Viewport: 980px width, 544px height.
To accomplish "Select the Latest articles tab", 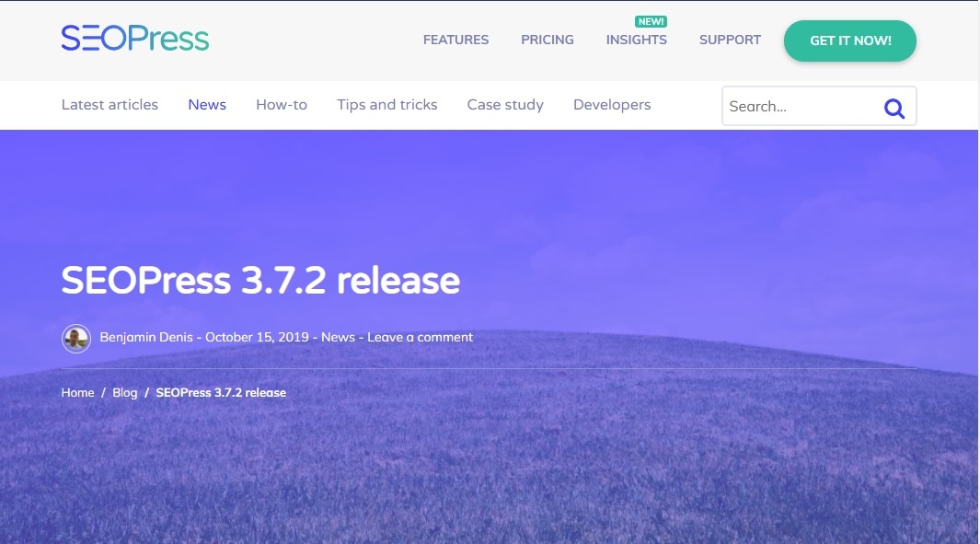I will point(110,105).
